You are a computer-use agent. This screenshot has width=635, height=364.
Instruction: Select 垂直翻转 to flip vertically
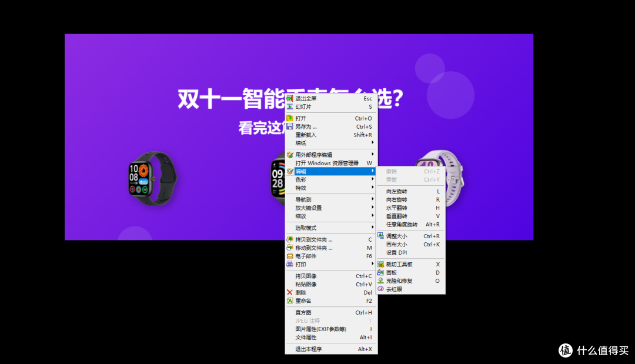pos(410,216)
